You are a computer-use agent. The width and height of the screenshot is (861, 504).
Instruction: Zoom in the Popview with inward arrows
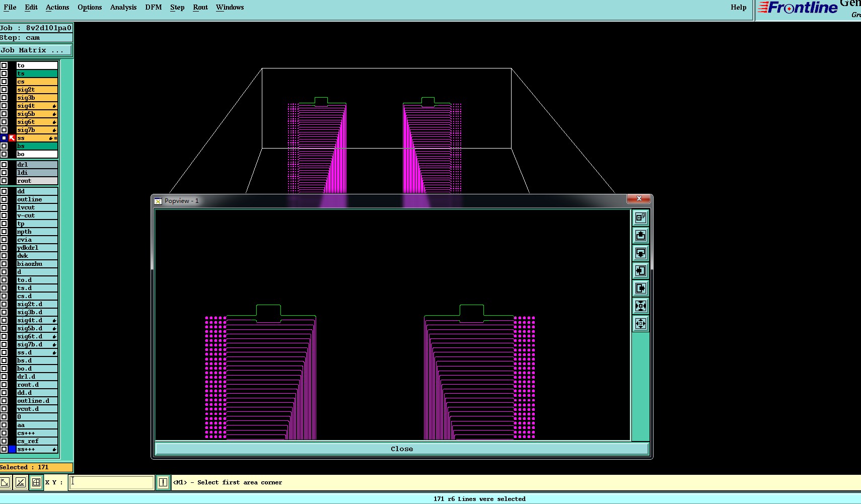(x=640, y=306)
